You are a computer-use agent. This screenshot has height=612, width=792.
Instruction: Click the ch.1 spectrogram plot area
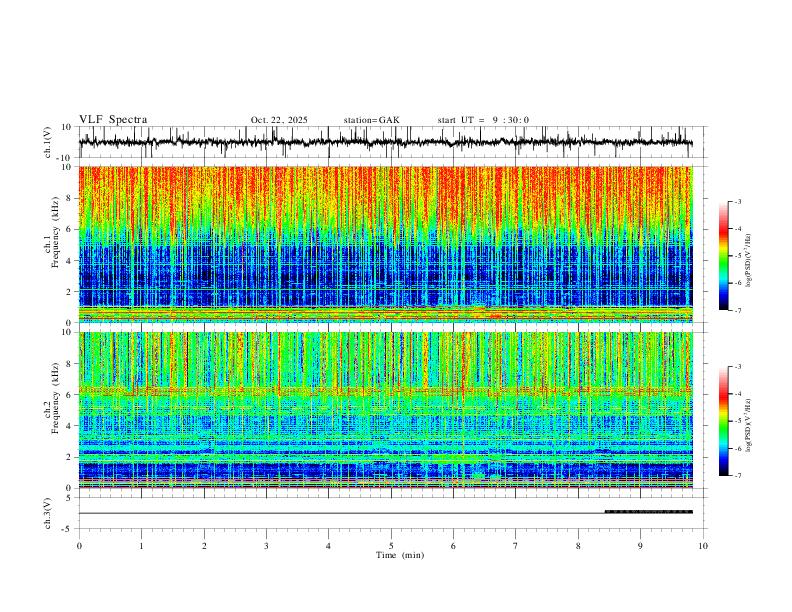385,244
